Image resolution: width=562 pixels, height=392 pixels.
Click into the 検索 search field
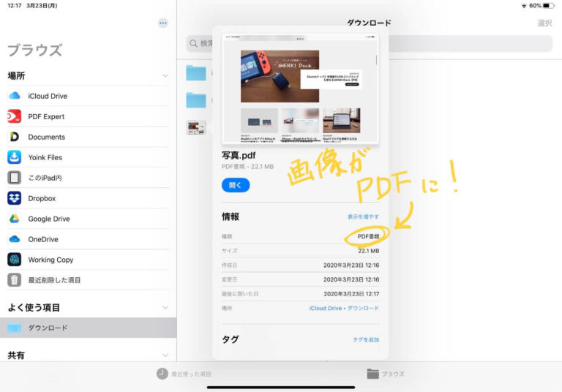[369, 43]
